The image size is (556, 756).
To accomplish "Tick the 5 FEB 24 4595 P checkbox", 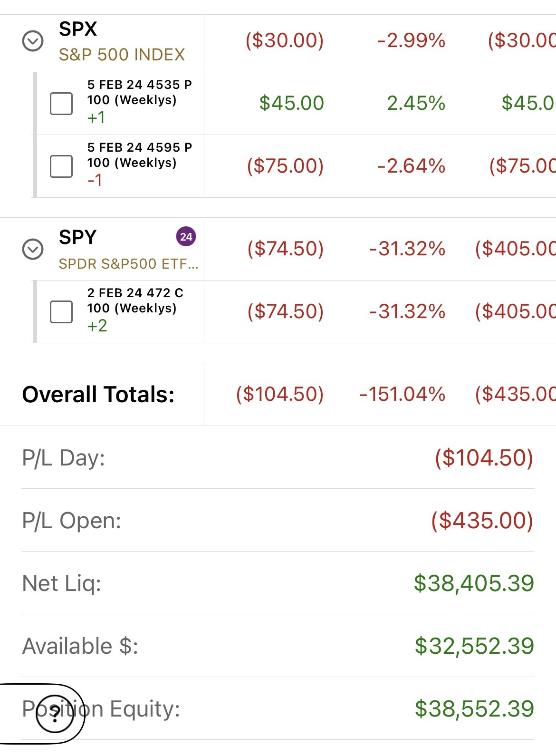I will (61, 166).
